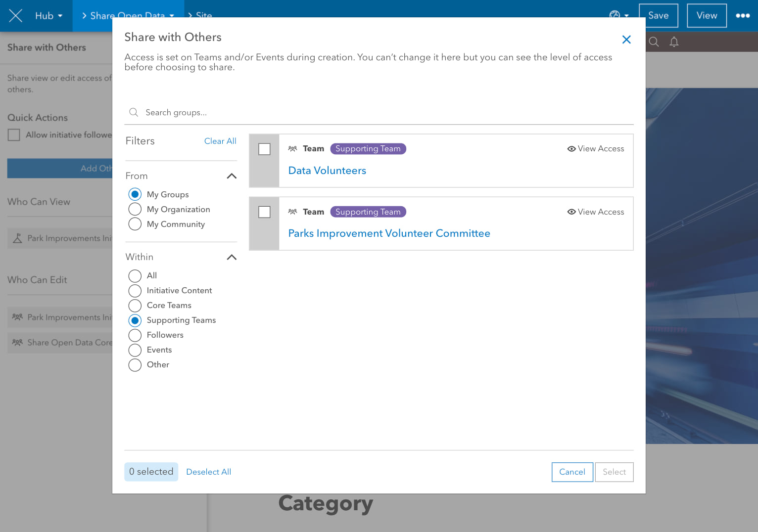Click the ellipsis options icon top right
758x532 pixels.
click(x=743, y=15)
